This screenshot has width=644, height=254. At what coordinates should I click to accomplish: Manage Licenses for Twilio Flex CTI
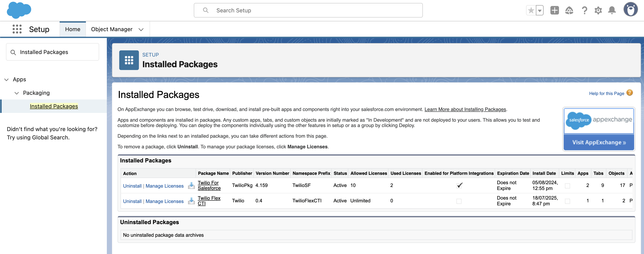[x=165, y=201]
